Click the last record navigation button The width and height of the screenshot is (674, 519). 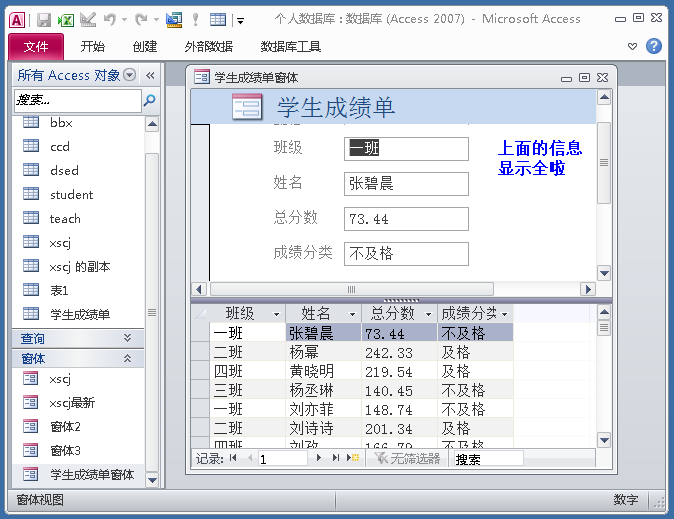[336, 458]
